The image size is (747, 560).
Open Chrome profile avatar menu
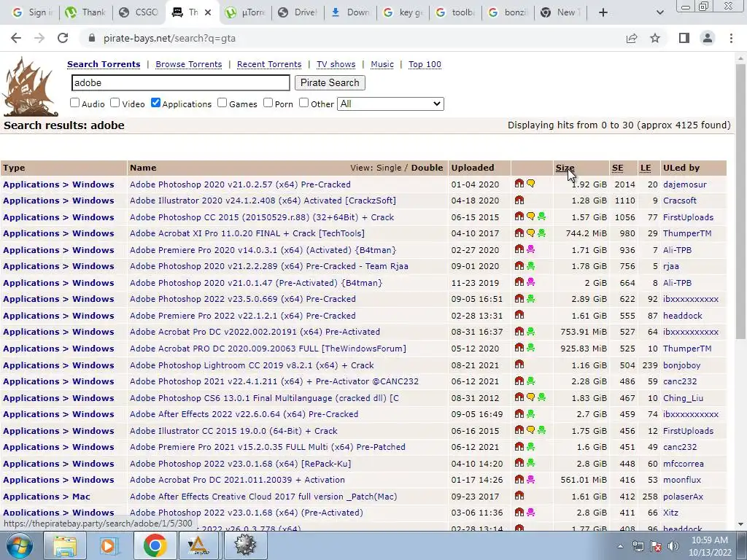(708, 38)
